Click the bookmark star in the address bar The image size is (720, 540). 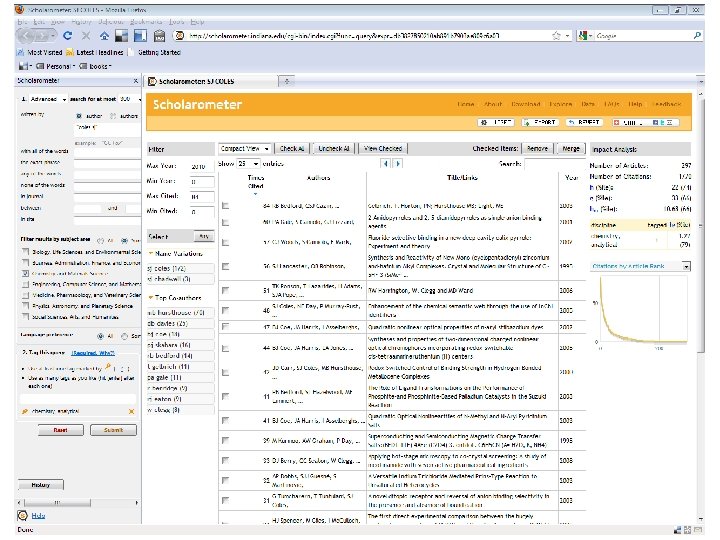pos(556,35)
